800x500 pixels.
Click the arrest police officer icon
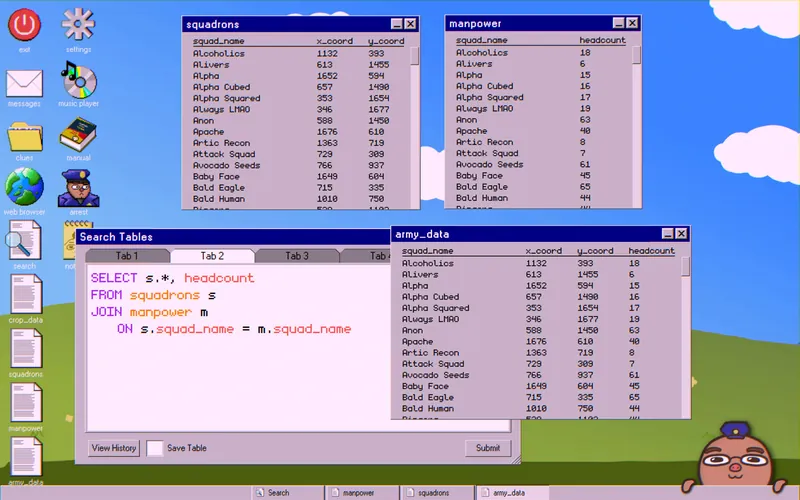coord(78,188)
